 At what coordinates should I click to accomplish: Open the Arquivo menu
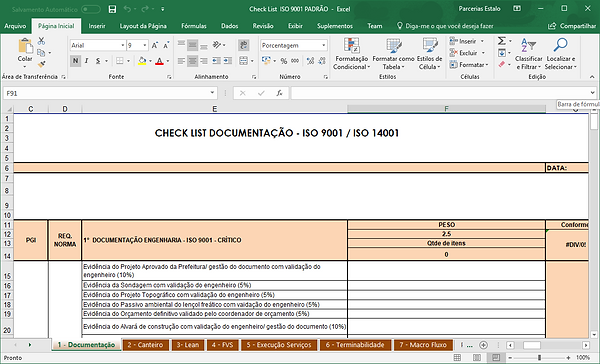pos(15,26)
